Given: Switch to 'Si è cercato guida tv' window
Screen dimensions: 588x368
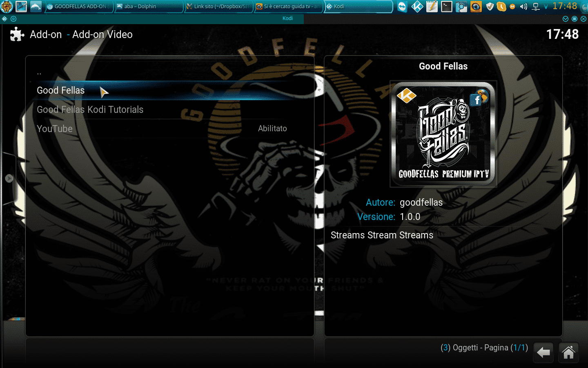Looking at the screenshot, I should click(288, 7).
